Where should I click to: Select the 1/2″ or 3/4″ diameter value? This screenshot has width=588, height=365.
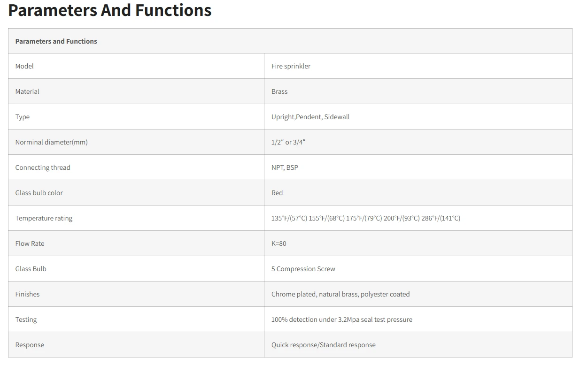pos(288,142)
